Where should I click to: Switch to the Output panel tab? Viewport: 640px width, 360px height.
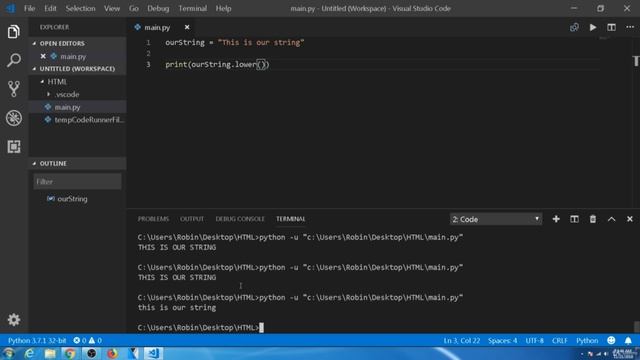[192, 219]
